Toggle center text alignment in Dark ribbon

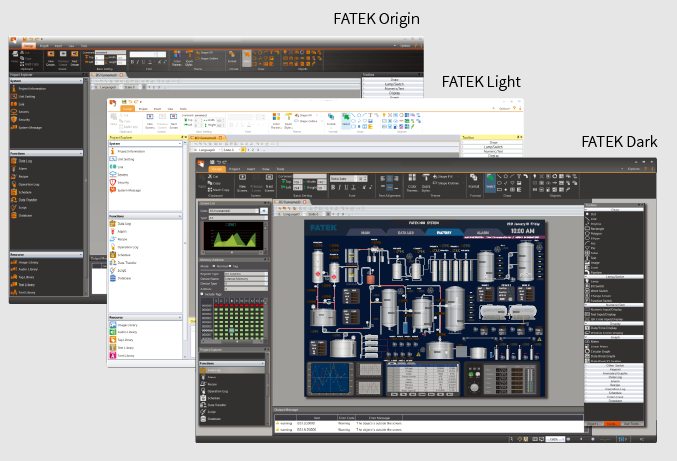pos(389,178)
